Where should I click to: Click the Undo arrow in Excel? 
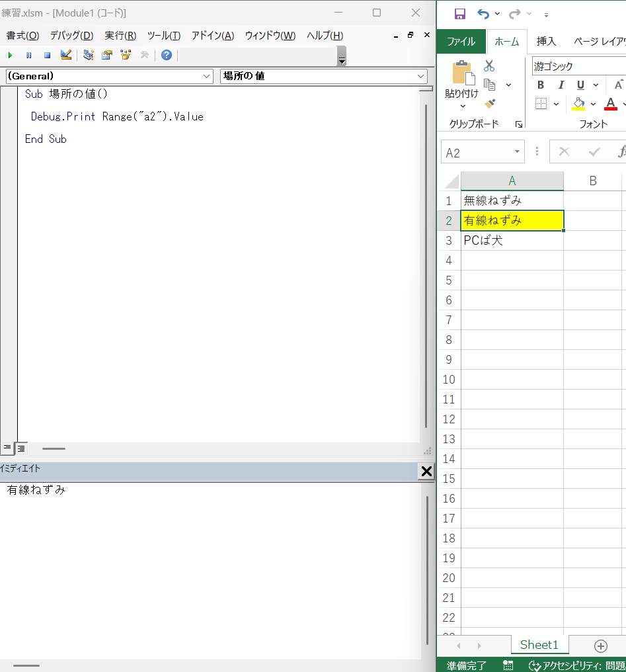pos(483,14)
